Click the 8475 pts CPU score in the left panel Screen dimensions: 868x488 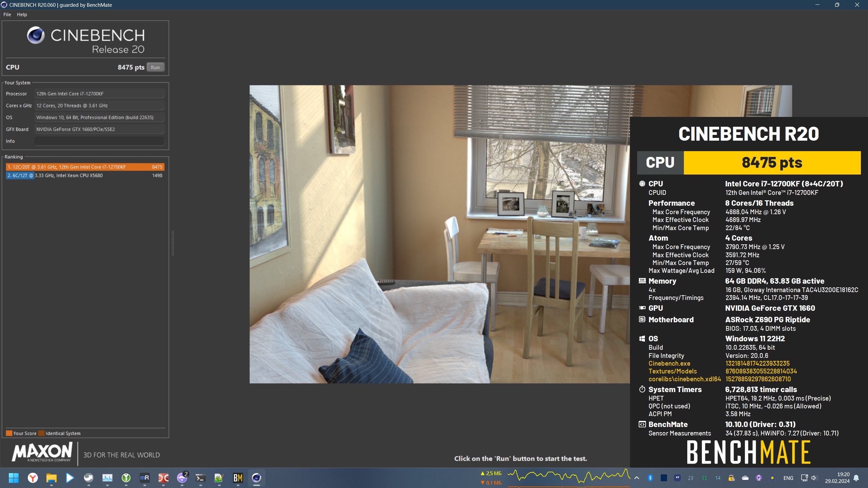tap(131, 67)
